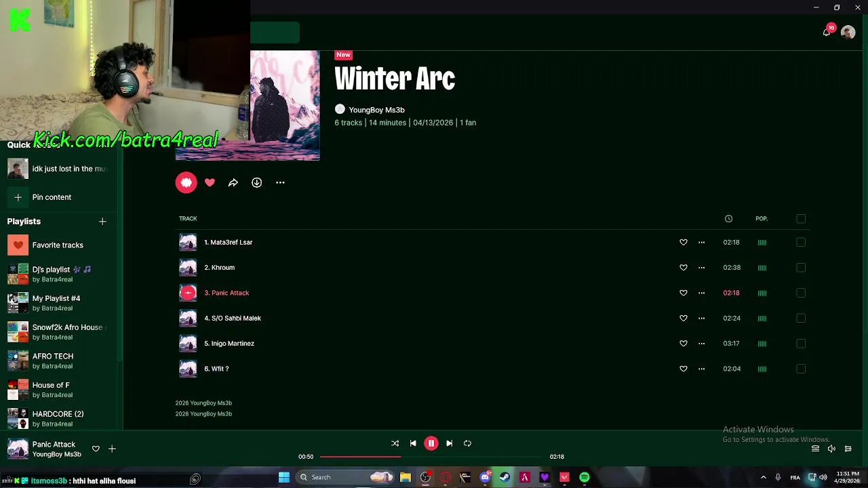Like the track Mata3ref Lsar
The height and width of the screenshot is (488, 868).
[684, 242]
